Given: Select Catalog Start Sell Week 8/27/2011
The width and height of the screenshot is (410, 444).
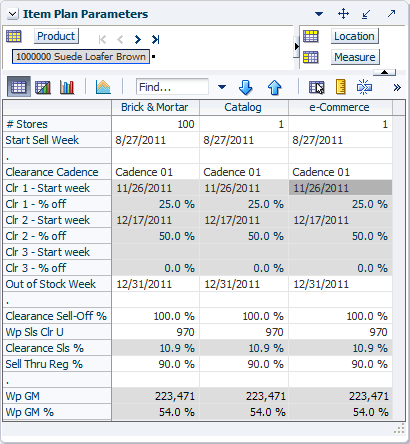Looking at the screenshot, I should tap(244, 140).
